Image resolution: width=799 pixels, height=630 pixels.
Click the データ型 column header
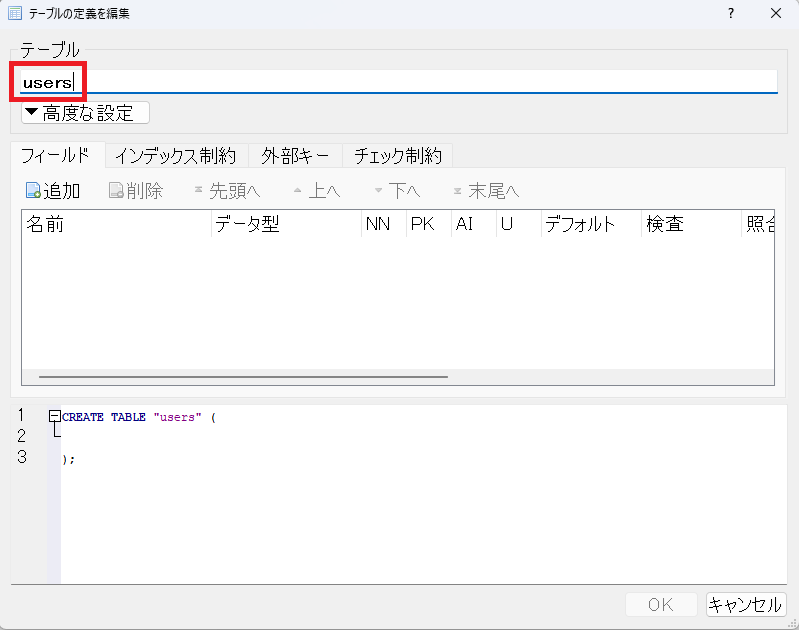point(286,224)
